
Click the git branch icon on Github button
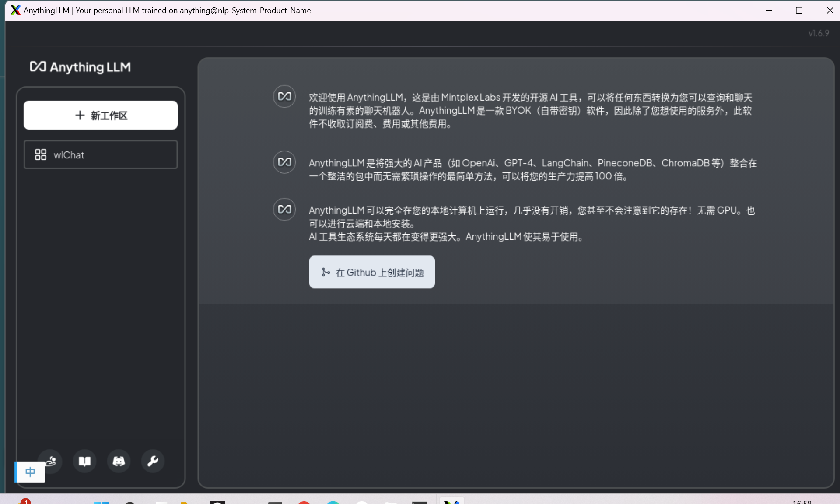tap(325, 272)
